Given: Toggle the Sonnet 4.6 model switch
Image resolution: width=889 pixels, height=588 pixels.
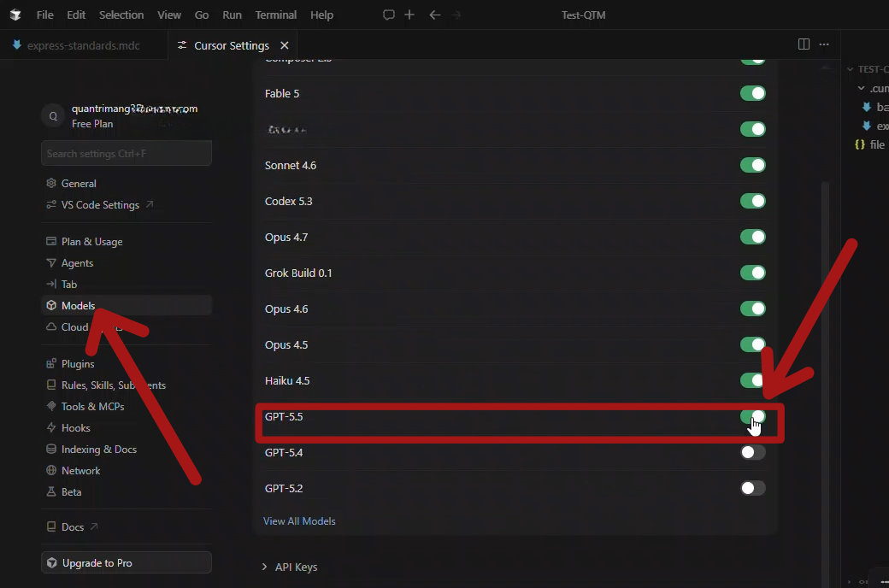Looking at the screenshot, I should [x=752, y=165].
